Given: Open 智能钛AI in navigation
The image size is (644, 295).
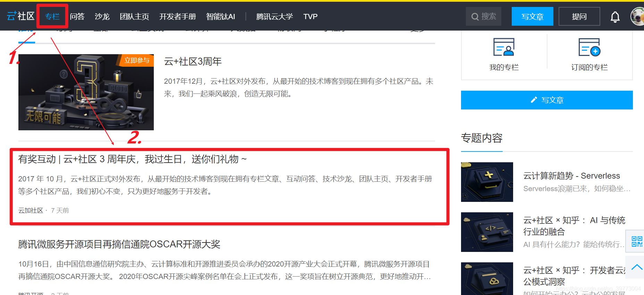Looking at the screenshot, I should [221, 16].
